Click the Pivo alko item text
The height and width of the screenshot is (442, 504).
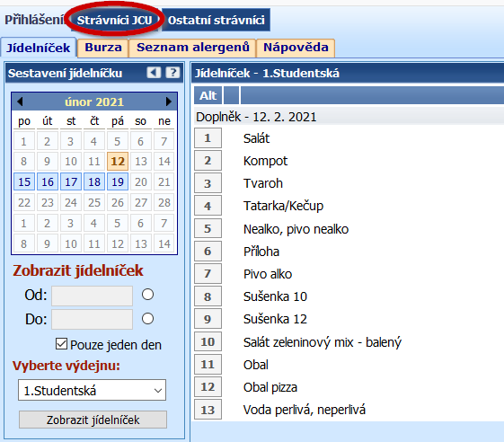[x=268, y=274]
